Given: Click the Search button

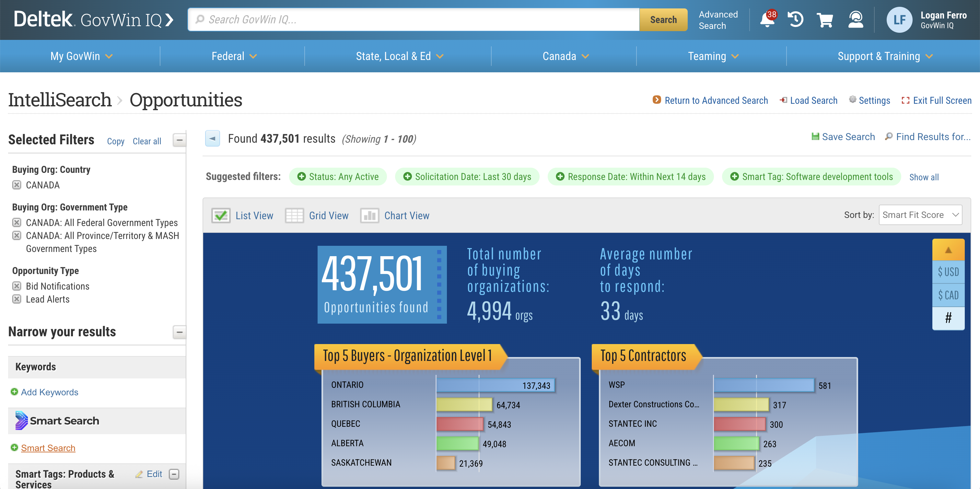Looking at the screenshot, I should tap(663, 19).
